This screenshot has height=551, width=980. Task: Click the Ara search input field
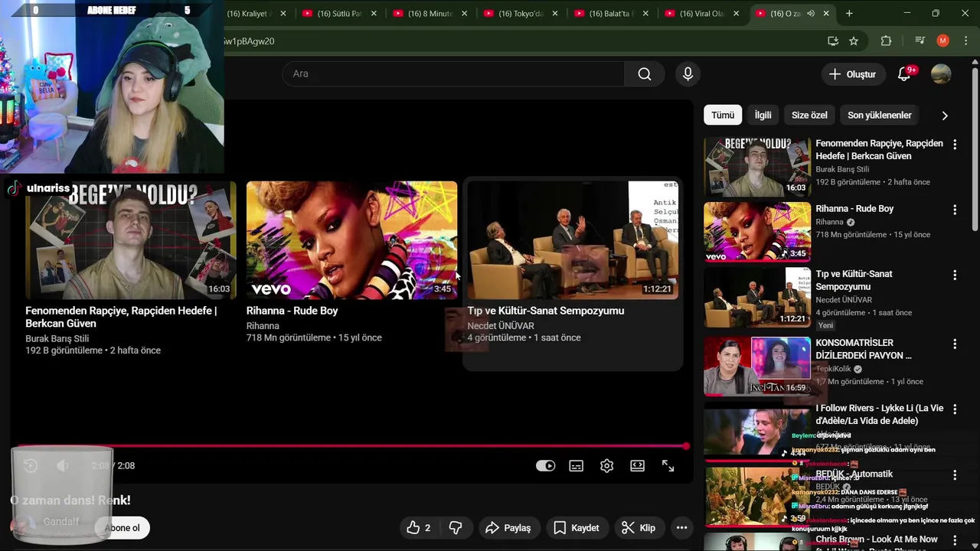[x=453, y=74]
